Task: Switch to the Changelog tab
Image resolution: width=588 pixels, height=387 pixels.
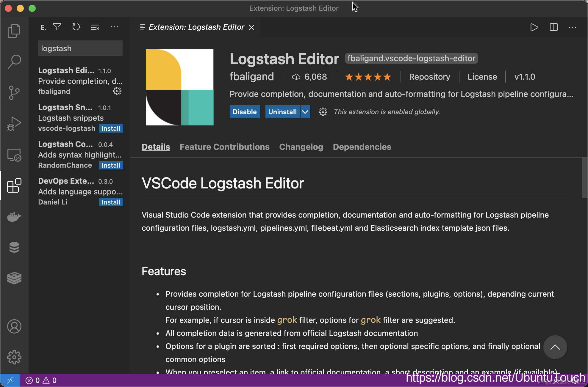Action: point(301,147)
